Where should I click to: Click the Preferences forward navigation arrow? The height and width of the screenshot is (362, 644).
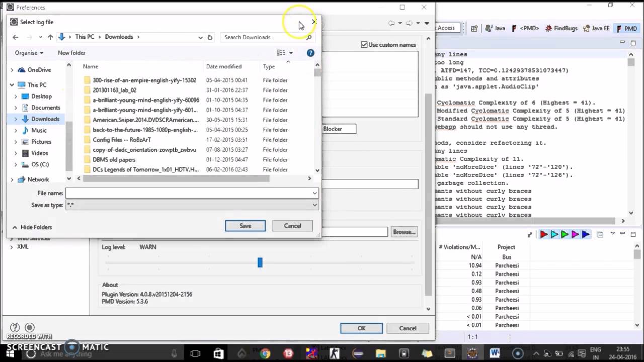[409, 23]
